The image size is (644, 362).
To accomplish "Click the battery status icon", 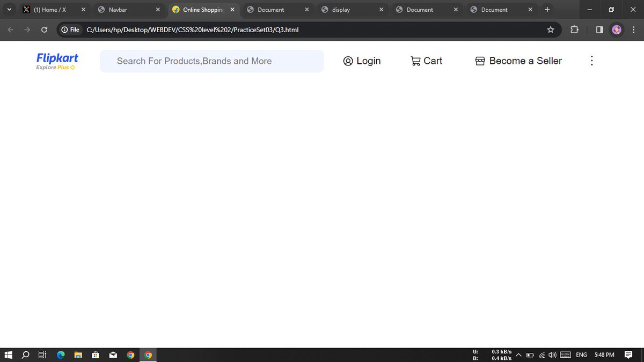I will (530, 355).
